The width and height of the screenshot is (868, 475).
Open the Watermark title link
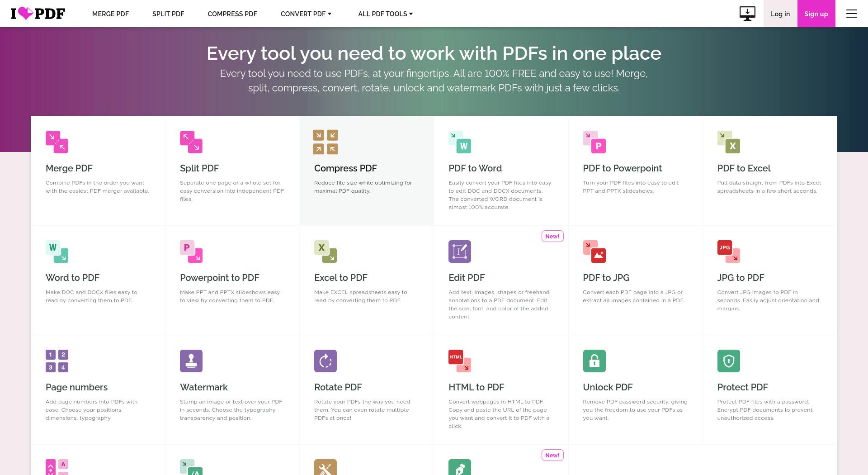pos(204,387)
